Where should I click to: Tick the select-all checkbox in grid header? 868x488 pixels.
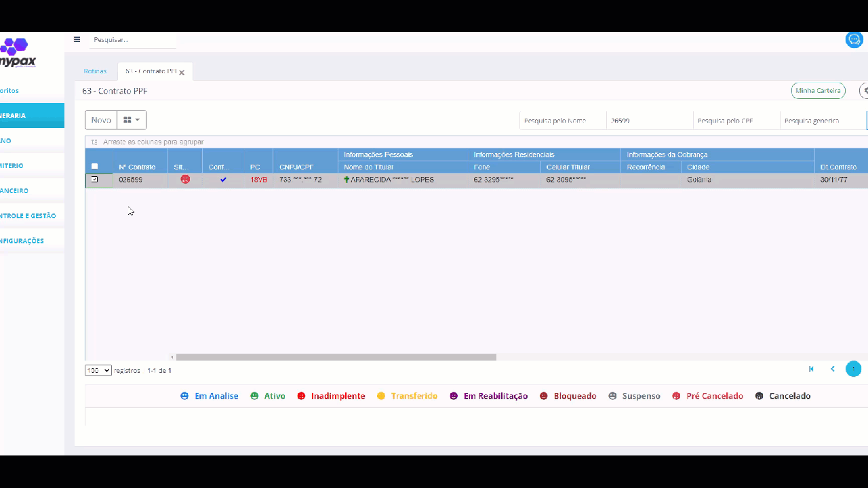[x=94, y=166]
